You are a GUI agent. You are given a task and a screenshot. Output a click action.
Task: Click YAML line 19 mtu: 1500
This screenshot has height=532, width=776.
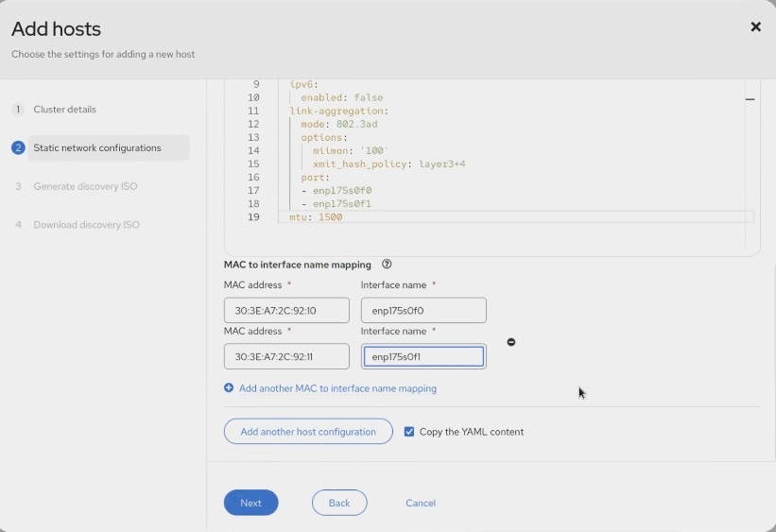click(316, 216)
